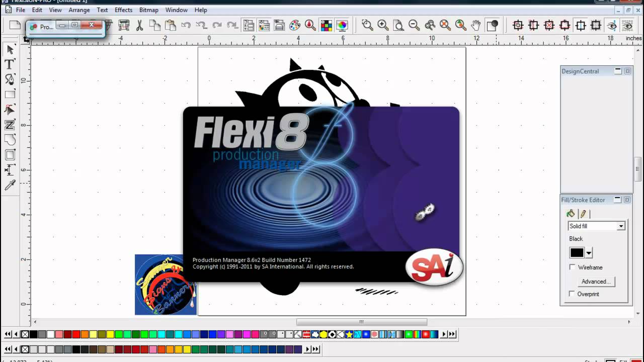Select the Measure tool
Image resolution: width=644 pixels, height=362 pixels.
pyautogui.click(x=10, y=170)
